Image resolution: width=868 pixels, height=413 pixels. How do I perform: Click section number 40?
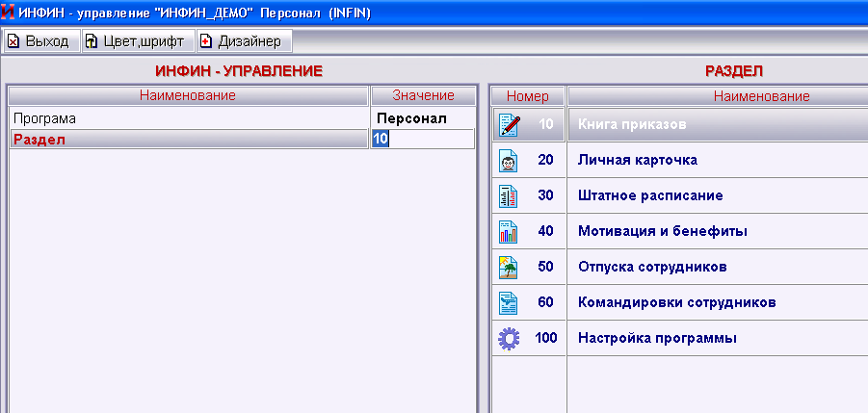545,230
